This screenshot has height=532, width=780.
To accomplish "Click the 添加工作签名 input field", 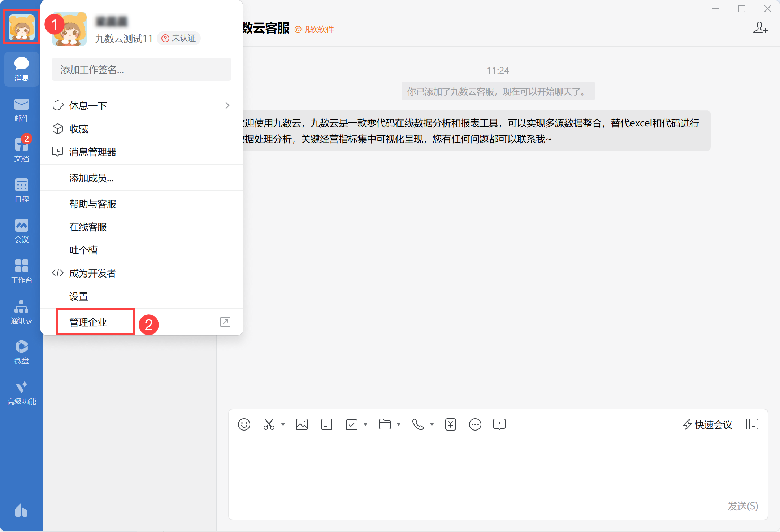I will tap(141, 70).
